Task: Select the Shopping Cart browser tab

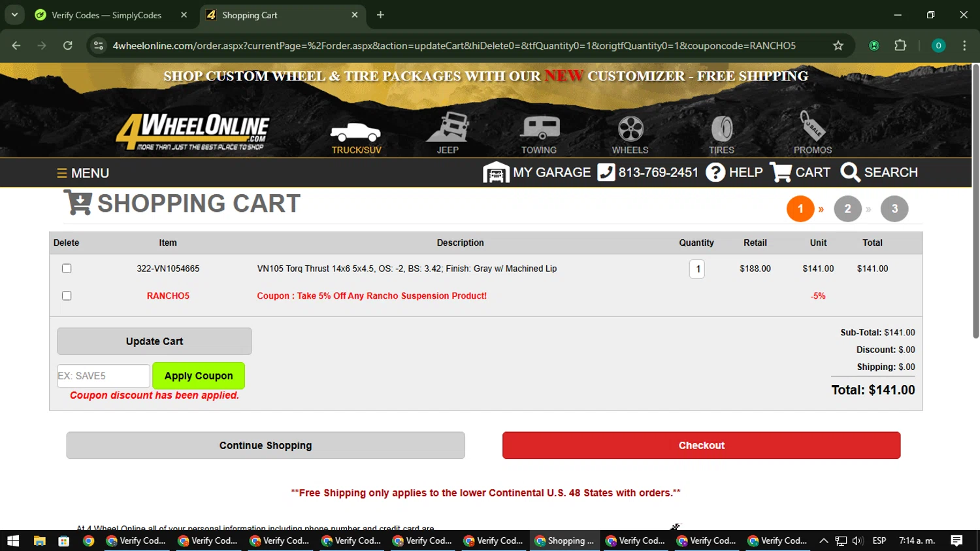Action: coord(250,15)
